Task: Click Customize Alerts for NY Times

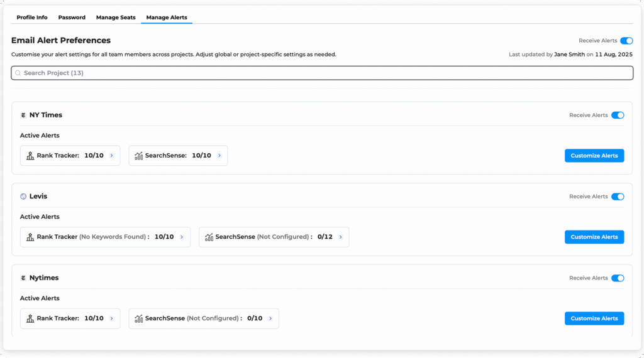Action: (x=594, y=156)
